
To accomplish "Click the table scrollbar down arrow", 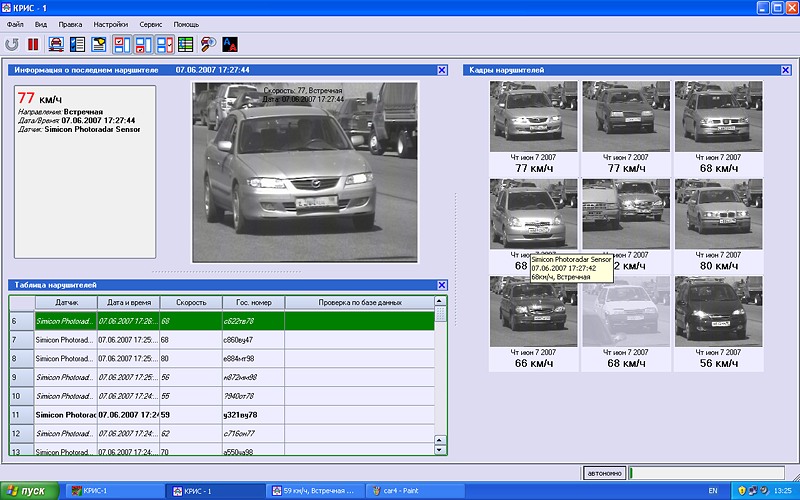I will tap(441, 449).
